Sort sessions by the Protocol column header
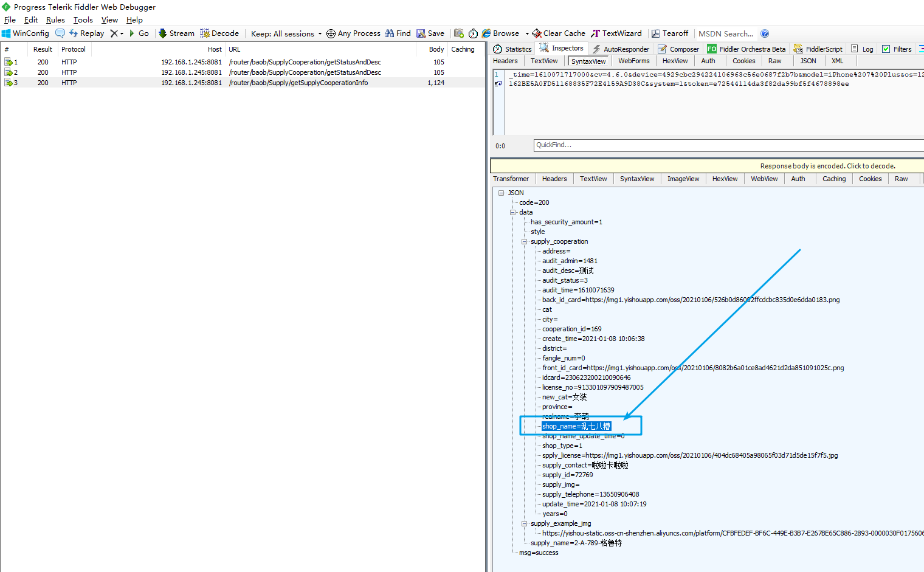Image resolution: width=924 pixels, height=572 pixels. tap(74, 49)
